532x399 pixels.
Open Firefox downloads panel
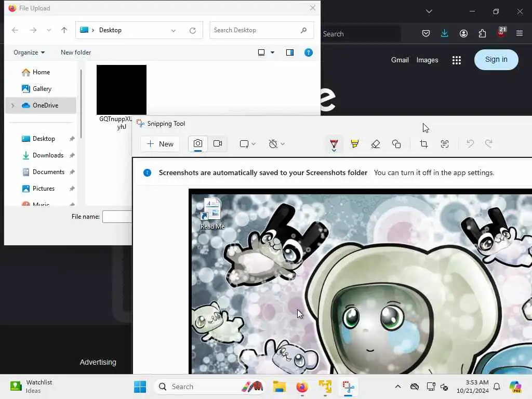445,33
